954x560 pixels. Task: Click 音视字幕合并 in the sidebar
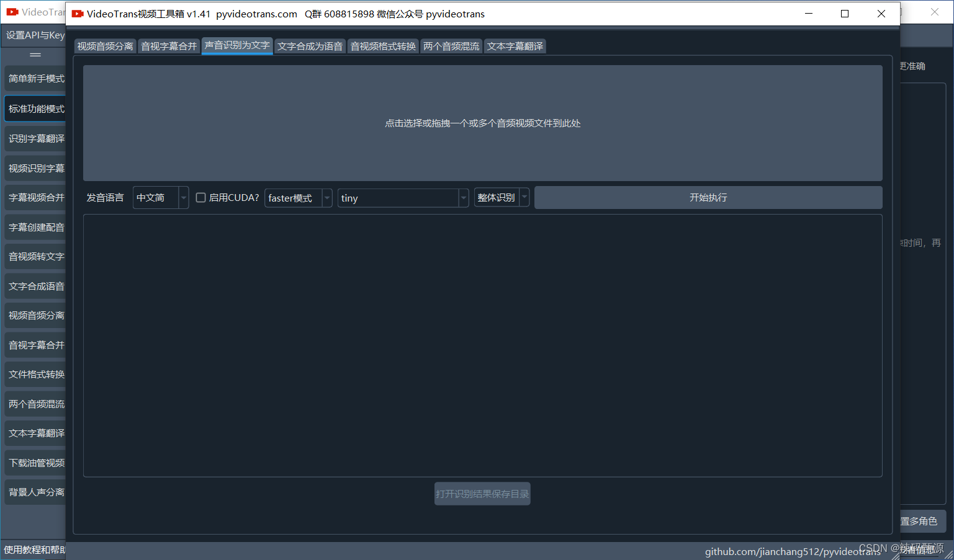point(35,345)
